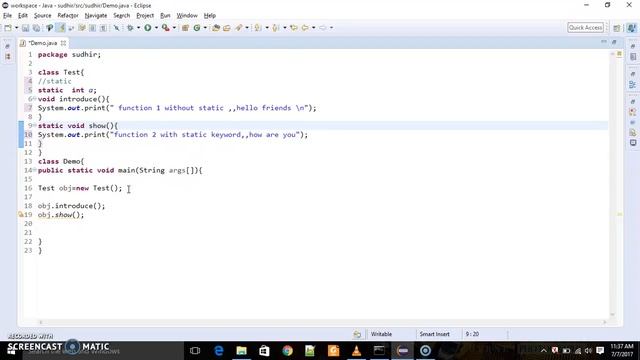
Task: Go to Last Edit Location icon
Action: (x=293, y=28)
